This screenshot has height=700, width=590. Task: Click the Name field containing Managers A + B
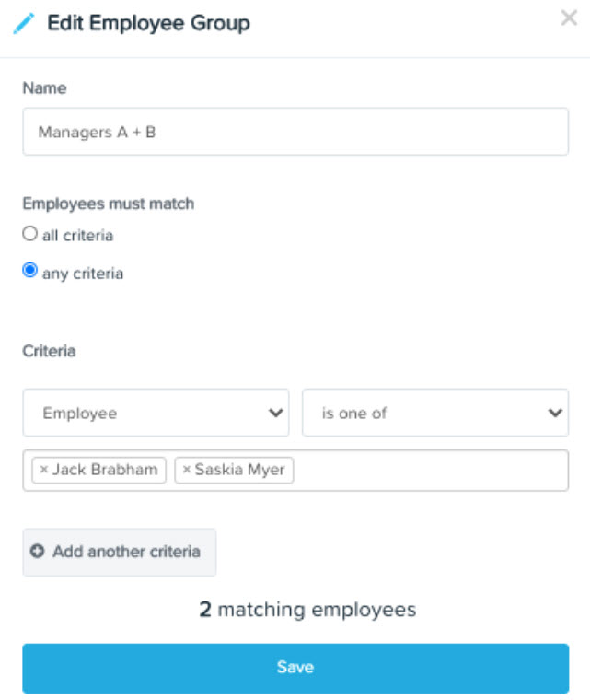[295, 132]
